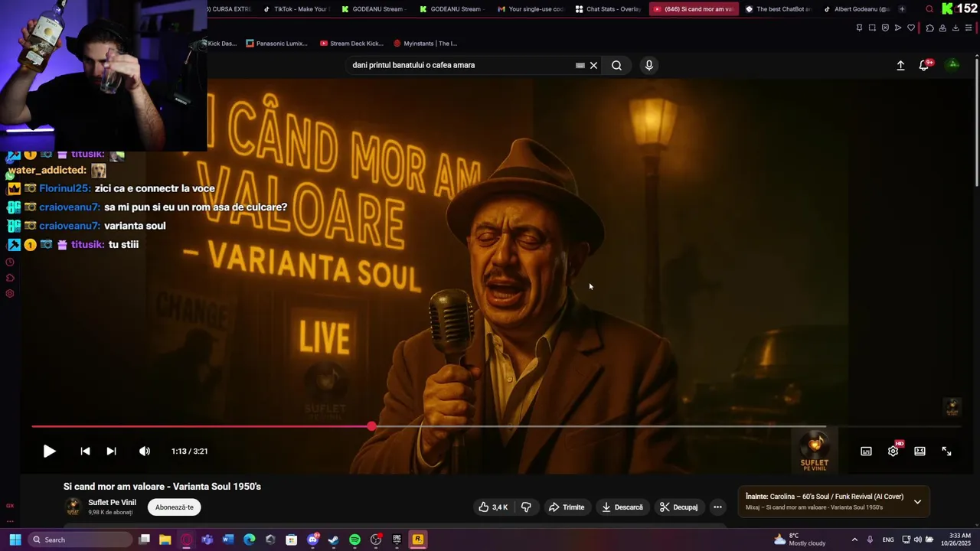Open the Suflet Pe Vinil channel link

click(x=112, y=503)
